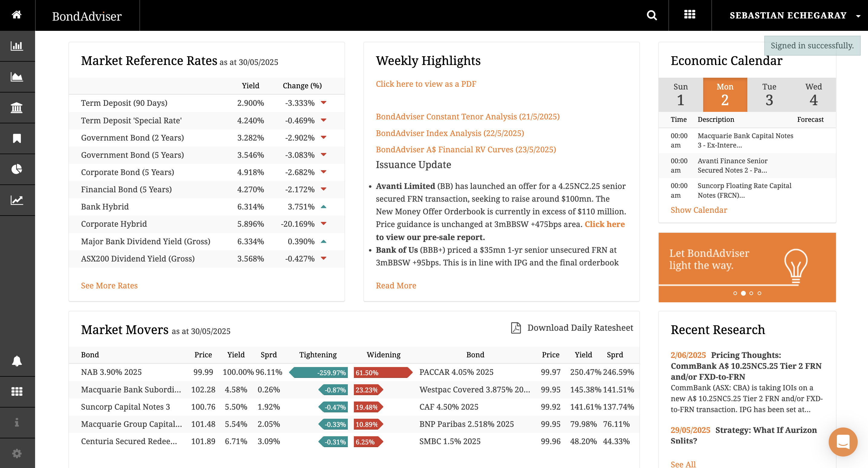Screen dimensions: 868x468
Task: Go to the home icon
Action: [17, 15]
